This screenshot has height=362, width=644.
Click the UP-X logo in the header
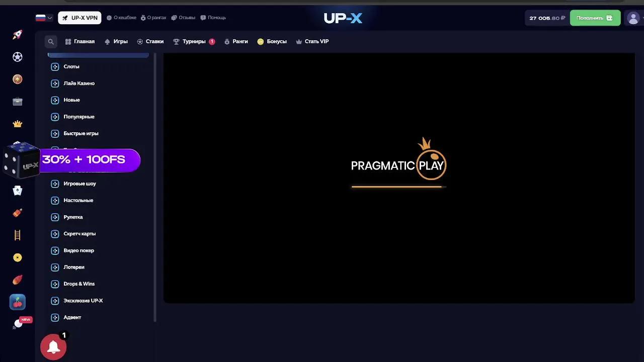tap(343, 18)
